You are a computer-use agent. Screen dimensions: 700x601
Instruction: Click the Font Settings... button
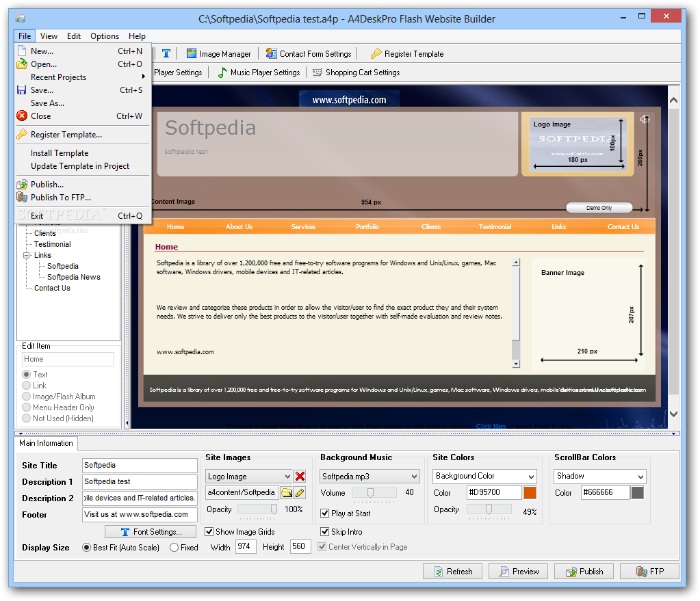(x=151, y=531)
